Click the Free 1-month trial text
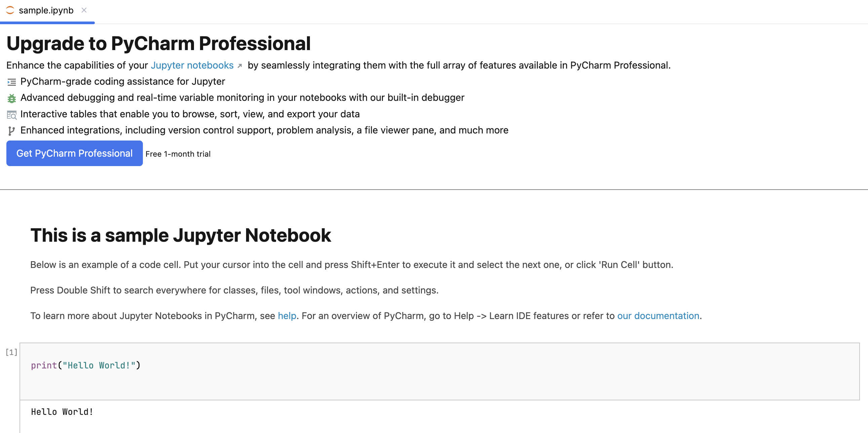This screenshot has width=868, height=433. click(178, 154)
